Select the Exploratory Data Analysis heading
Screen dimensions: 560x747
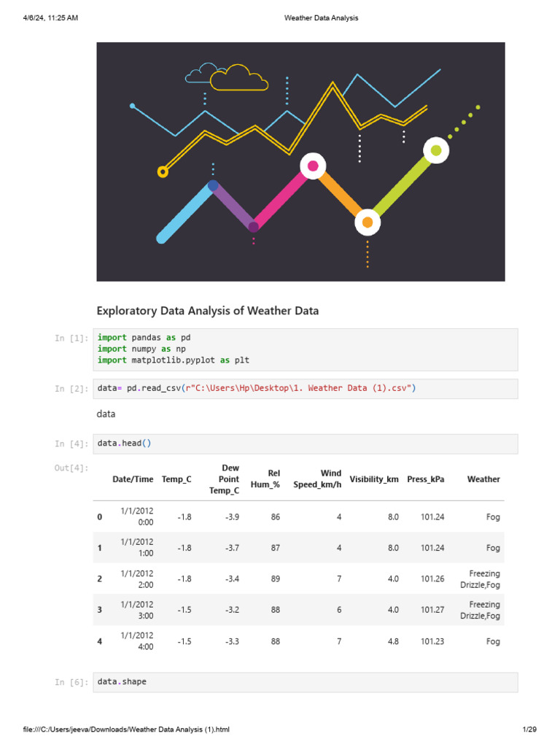[x=208, y=311]
